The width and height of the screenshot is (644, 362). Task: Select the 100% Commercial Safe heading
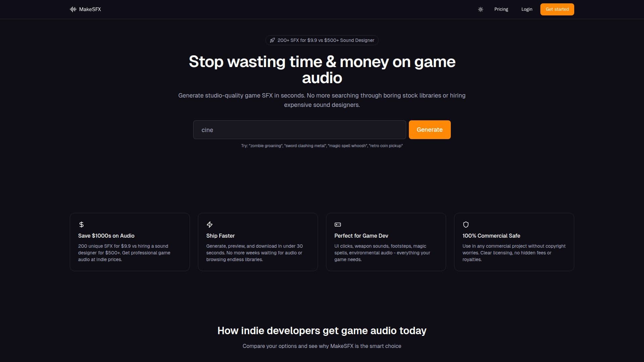tap(491, 236)
